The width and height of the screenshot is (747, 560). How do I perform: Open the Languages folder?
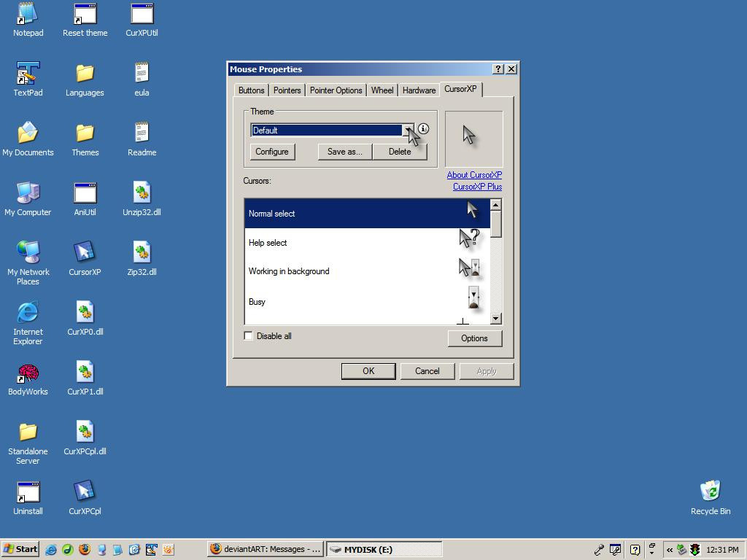pyautogui.click(x=85, y=79)
